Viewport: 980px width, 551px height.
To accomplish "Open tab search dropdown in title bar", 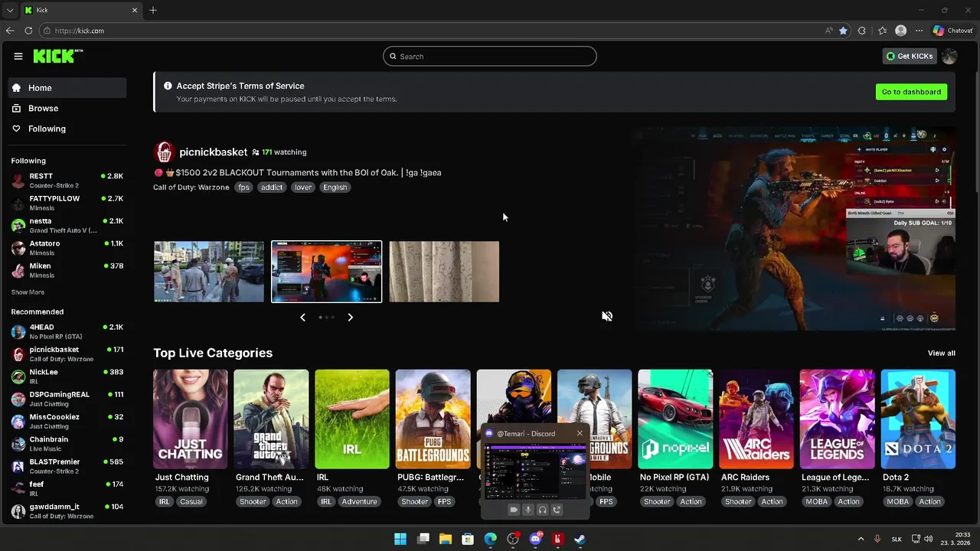I will pos(10,10).
